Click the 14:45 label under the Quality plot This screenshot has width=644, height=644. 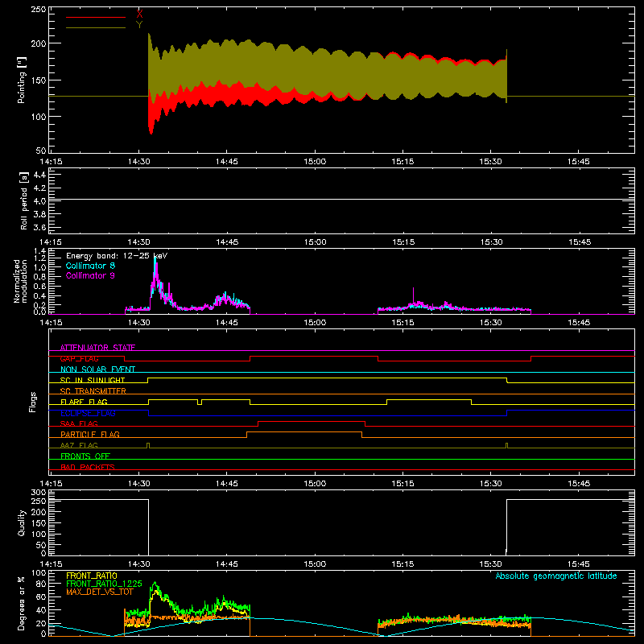pyautogui.click(x=227, y=564)
